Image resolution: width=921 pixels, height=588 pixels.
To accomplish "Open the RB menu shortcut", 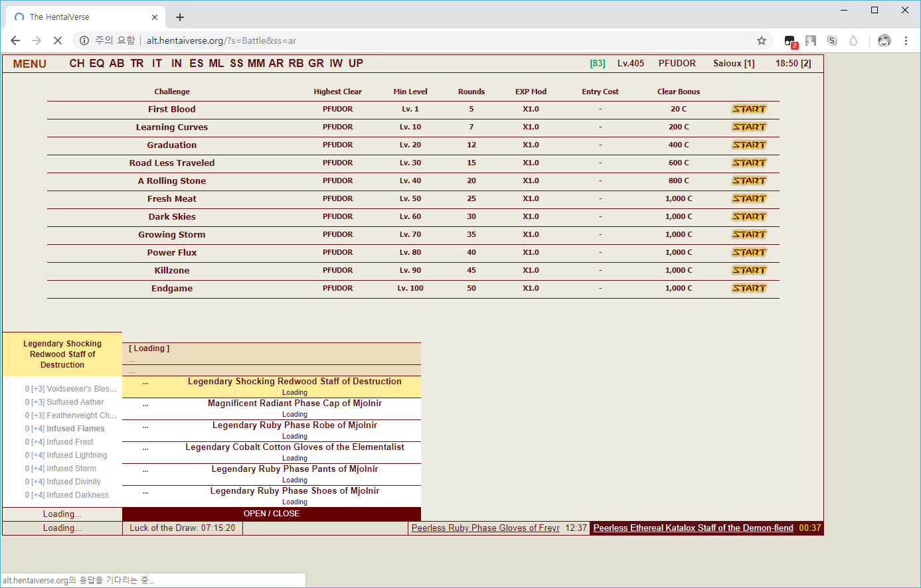I will (296, 63).
